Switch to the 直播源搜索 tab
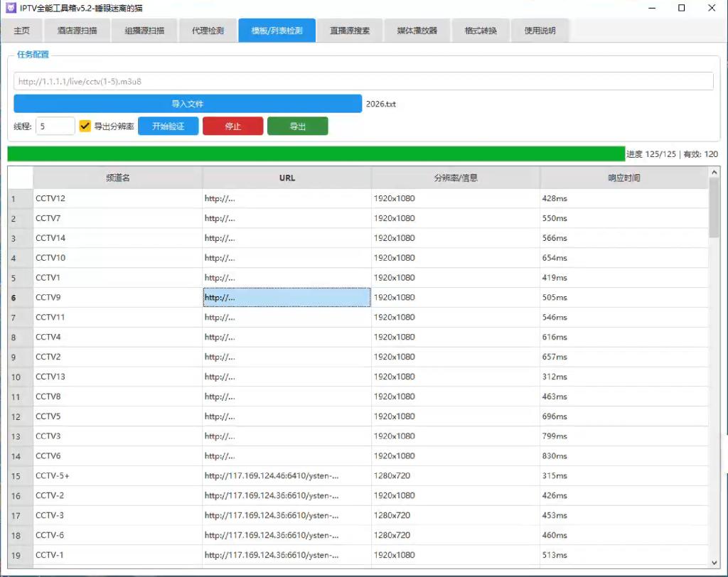This screenshot has width=728, height=577. 350,31
